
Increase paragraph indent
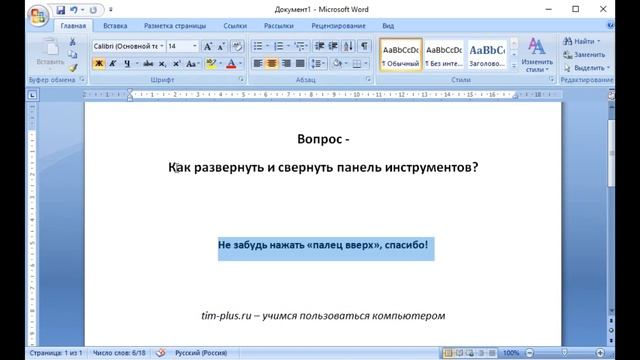(333, 46)
